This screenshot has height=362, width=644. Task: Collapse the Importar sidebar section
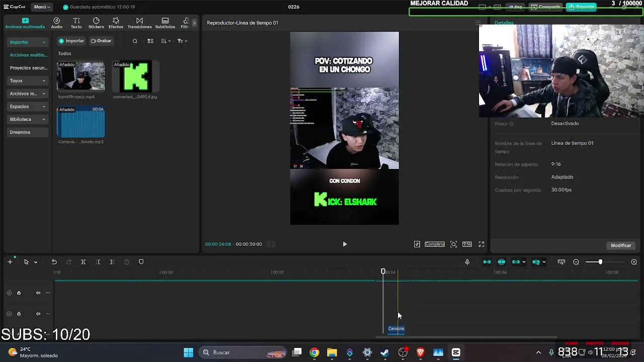click(28, 42)
